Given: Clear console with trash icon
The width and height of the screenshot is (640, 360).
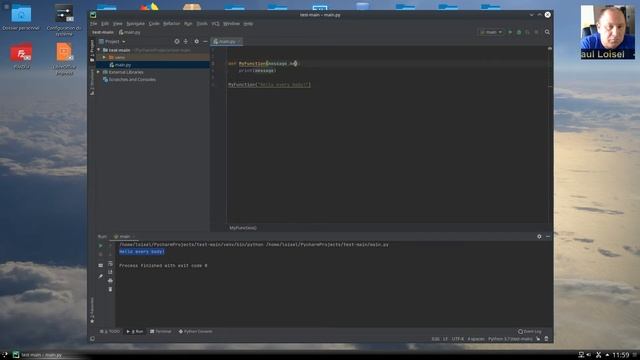Looking at the screenshot, I should pyautogui.click(x=110, y=289).
